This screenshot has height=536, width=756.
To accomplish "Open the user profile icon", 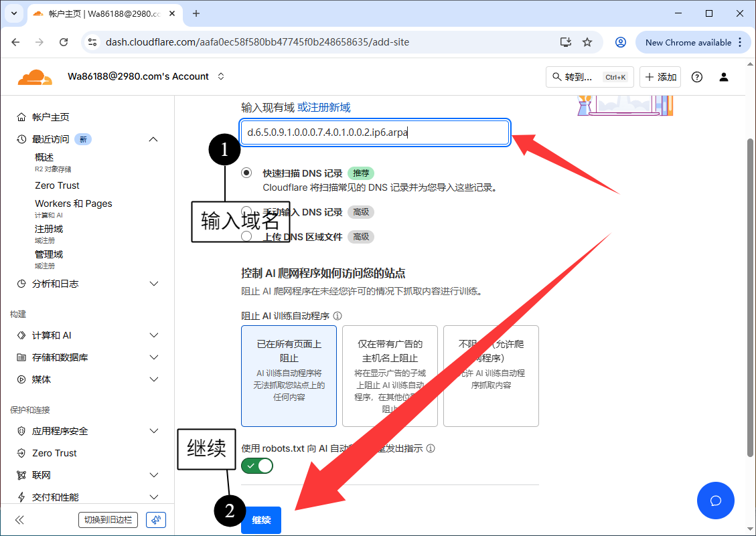I will click(724, 77).
